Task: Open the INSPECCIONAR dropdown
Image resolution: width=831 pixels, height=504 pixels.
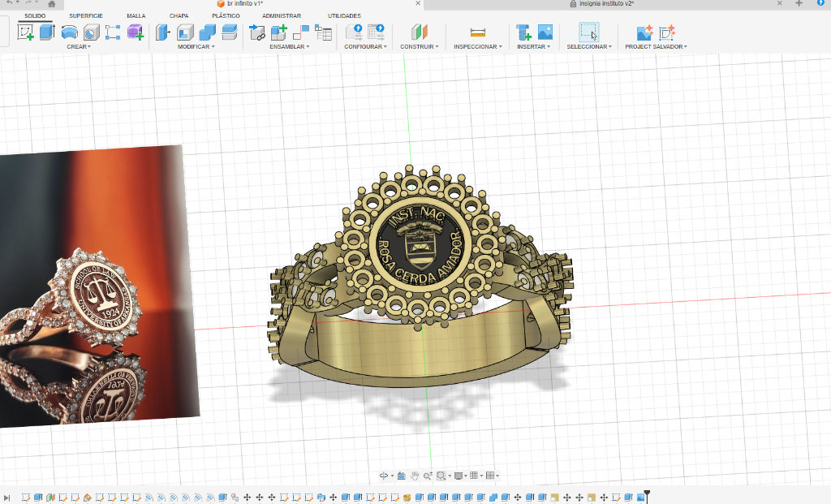Action: (x=477, y=46)
